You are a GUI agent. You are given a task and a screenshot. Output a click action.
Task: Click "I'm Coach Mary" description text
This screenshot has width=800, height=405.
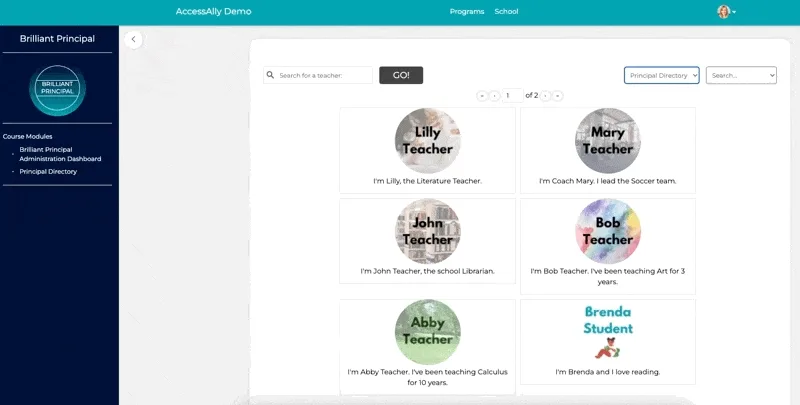pos(608,181)
